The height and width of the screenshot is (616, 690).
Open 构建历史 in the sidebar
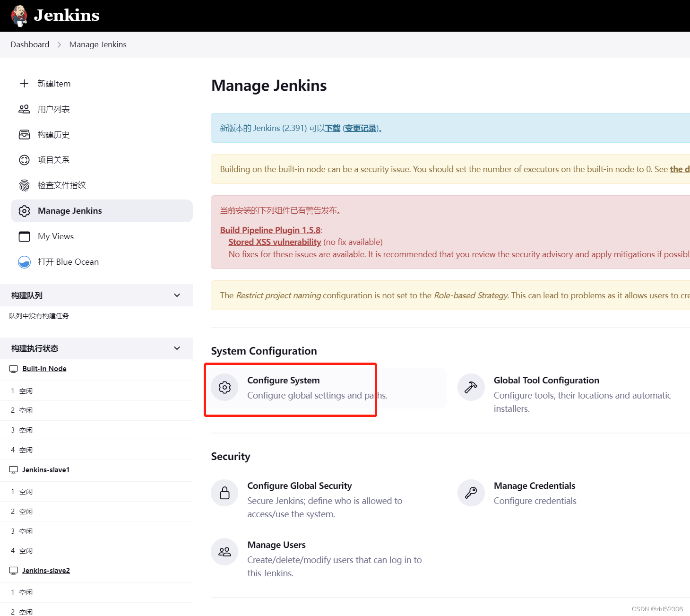pos(102,135)
